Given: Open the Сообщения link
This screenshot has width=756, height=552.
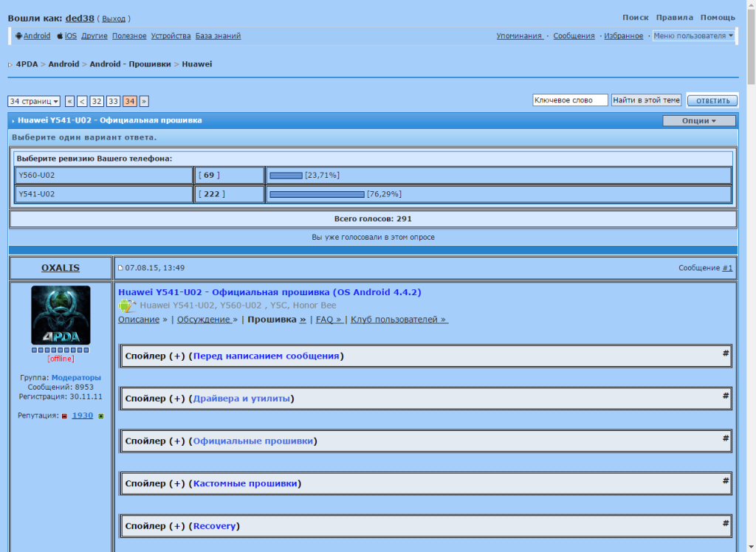Looking at the screenshot, I should (574, 36).
